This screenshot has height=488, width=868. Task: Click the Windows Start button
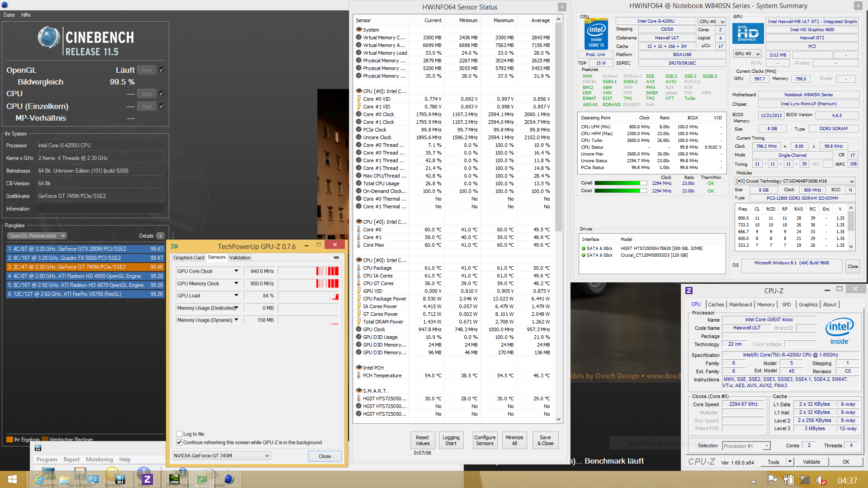pyautogui.click(x=12, y=479)
